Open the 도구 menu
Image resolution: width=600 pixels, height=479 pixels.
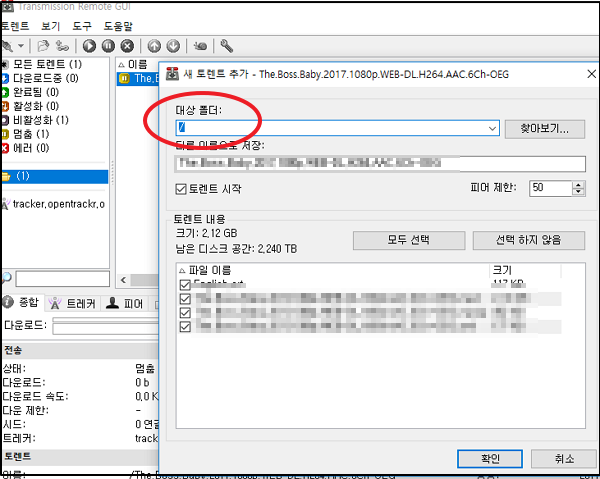82,26
